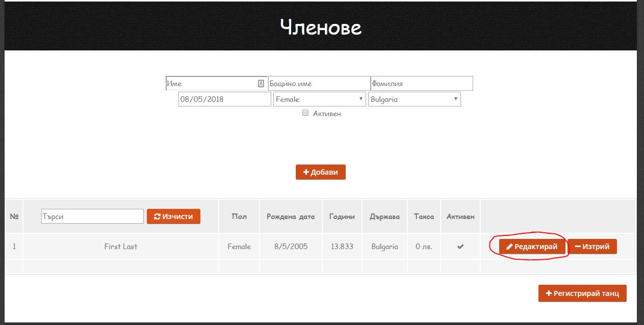Expand the Bulgaria country dropdown

tap(414, 99)
